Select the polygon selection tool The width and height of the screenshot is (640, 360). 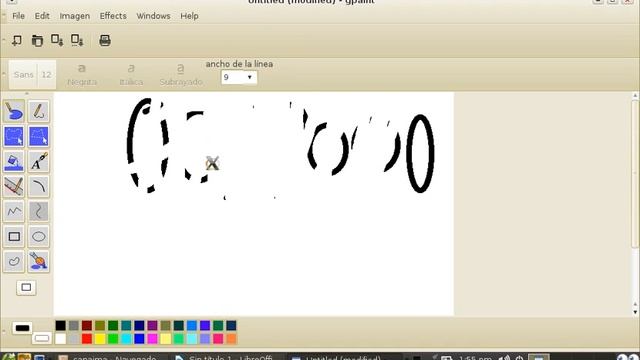coord(39,136)
